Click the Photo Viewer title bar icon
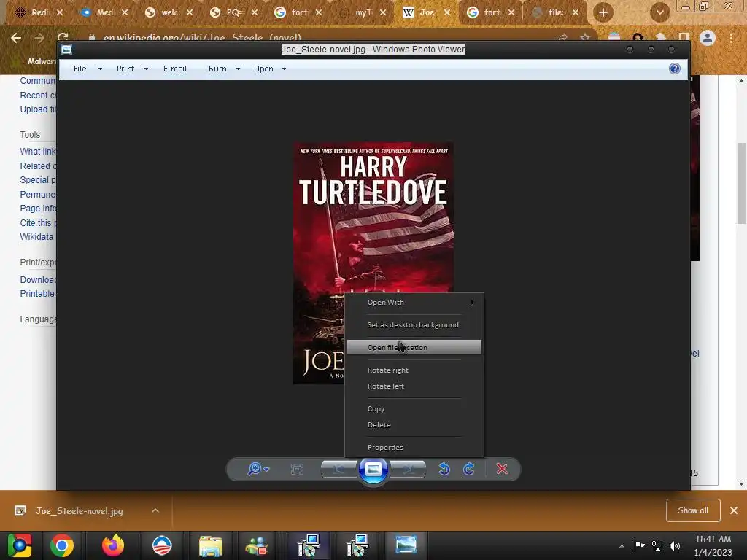 tap(66, 49)
